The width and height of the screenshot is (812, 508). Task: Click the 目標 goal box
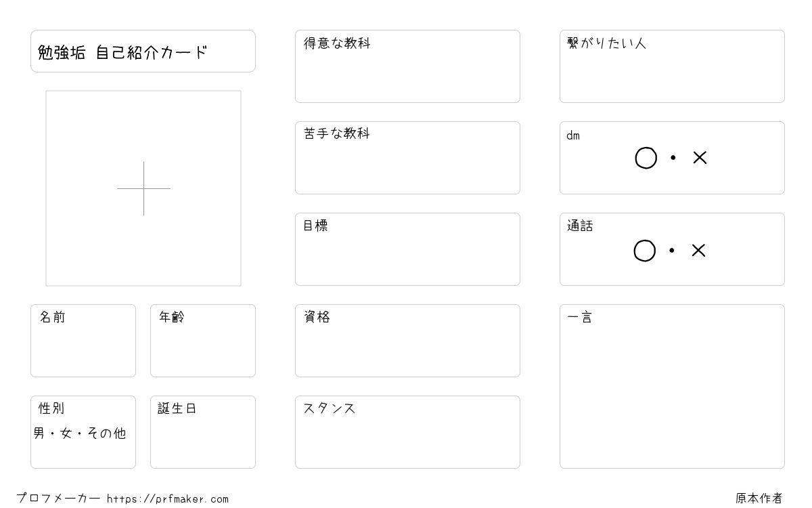pos(407,249)
